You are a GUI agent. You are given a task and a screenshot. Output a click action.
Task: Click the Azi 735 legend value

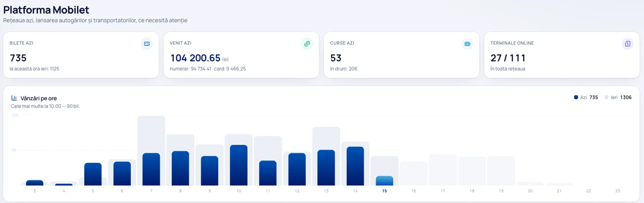pos(594,97)
